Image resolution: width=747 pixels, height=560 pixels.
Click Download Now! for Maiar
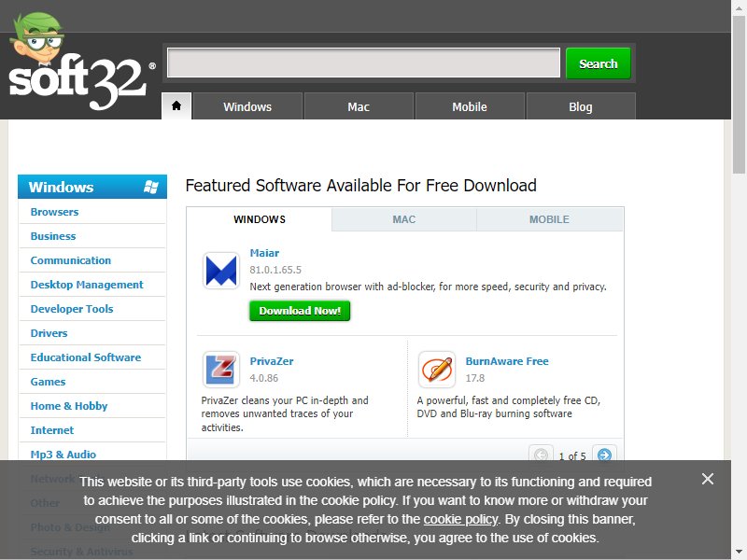click(x=300, y=311)
